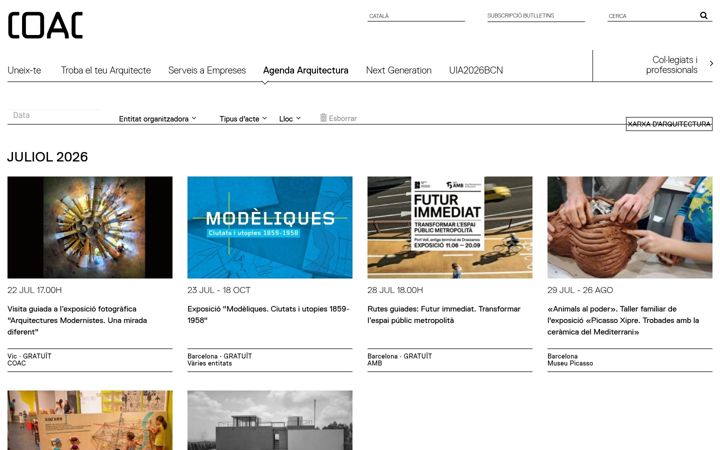The image size is (720, 450).
Task: Click the AMB organizer text
Action: [375, 363]
